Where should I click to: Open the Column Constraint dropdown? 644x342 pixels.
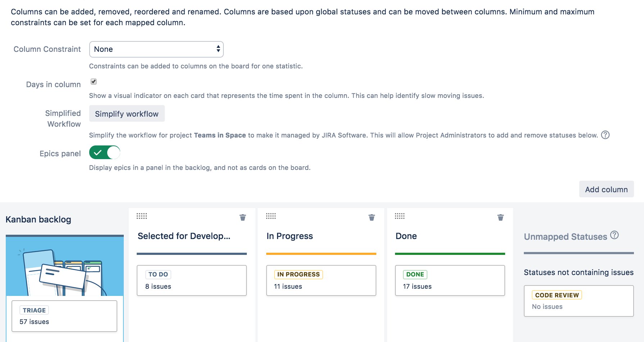coord(156,49)
